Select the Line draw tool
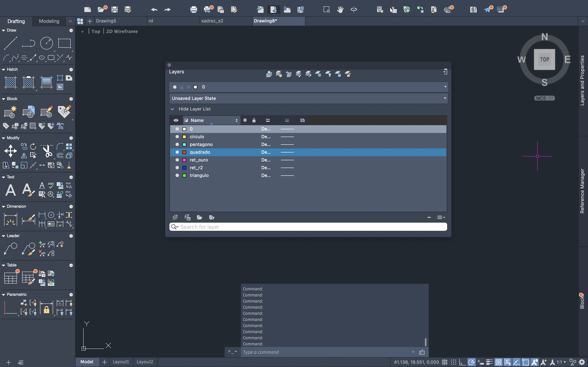Screen dimensions: 588x367 pos(10,43)
